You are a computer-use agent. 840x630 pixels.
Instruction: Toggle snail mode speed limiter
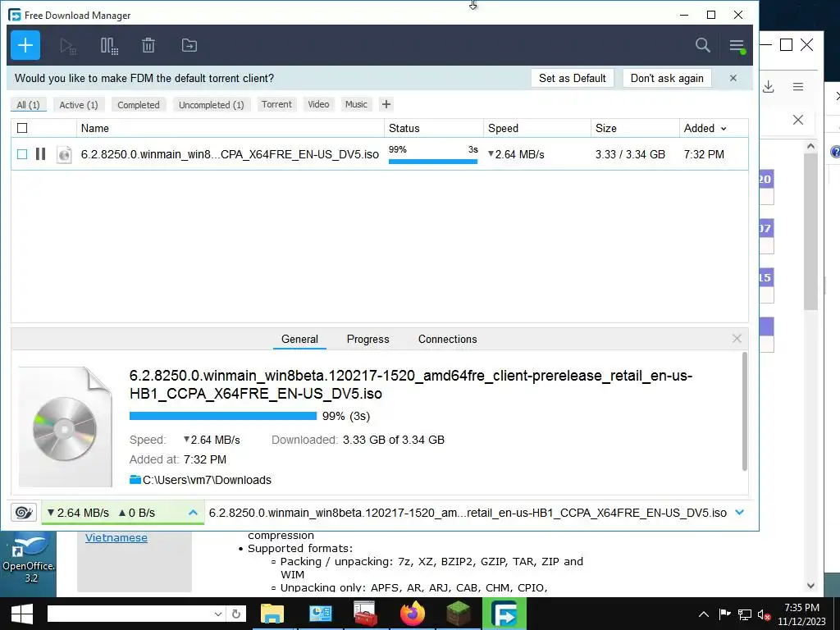click(x=24, y=513)
